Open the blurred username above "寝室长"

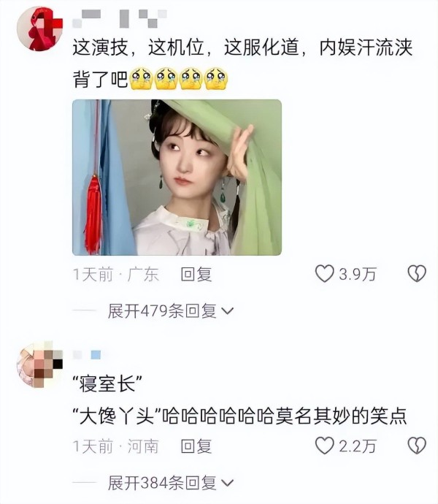click(x=87, y=355)
